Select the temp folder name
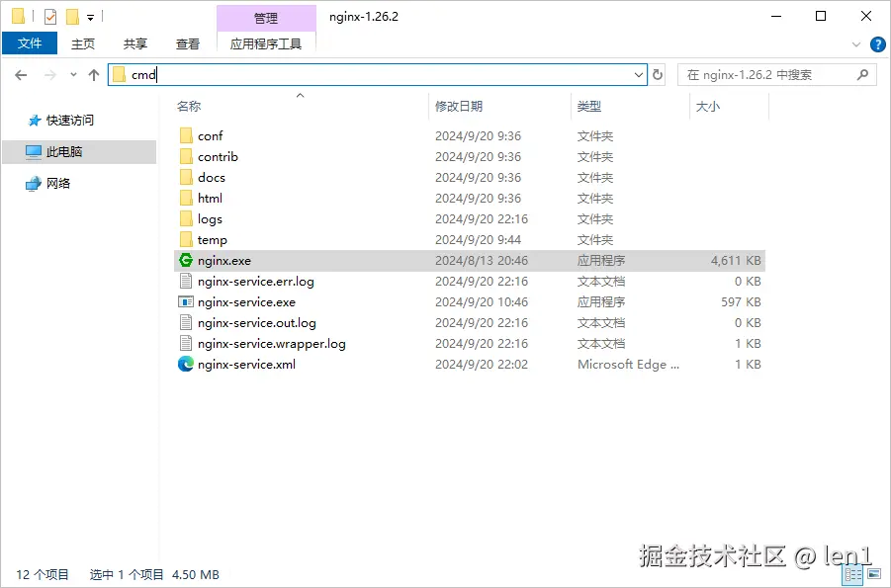Screen dimensions: 891x588 pos(212,240)
